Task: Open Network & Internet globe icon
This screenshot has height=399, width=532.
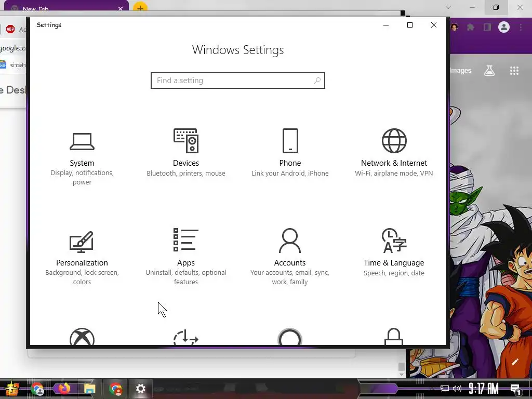Action: point(394,141)
